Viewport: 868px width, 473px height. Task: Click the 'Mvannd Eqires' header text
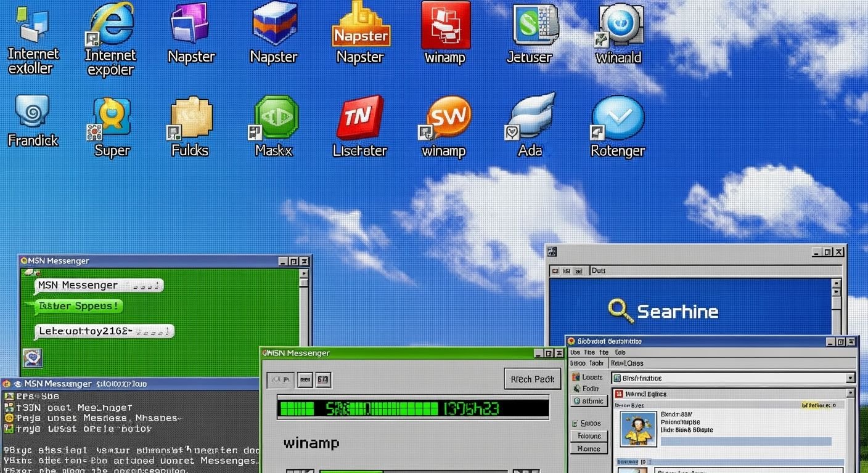646,394
